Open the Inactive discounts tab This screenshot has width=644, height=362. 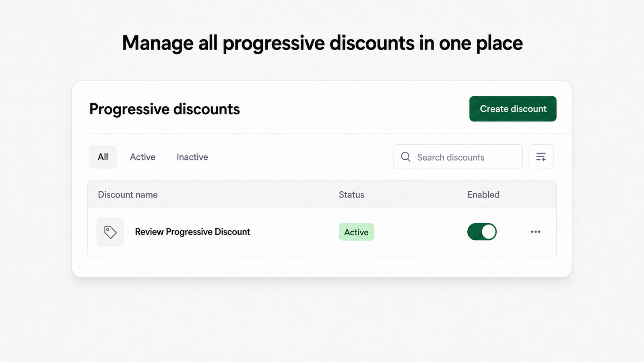tap(192, 157)
